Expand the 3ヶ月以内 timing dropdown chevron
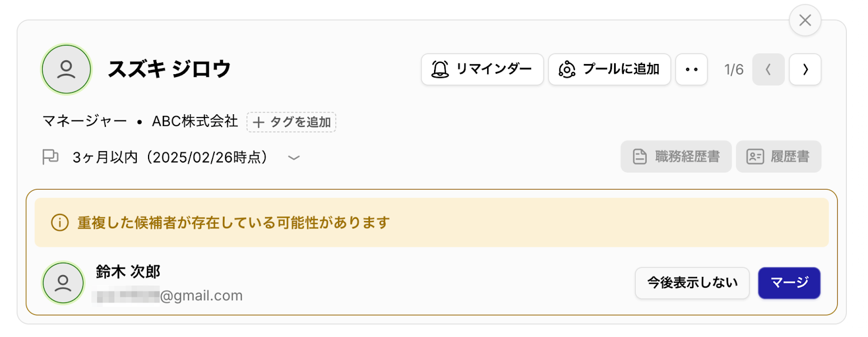 293,158
